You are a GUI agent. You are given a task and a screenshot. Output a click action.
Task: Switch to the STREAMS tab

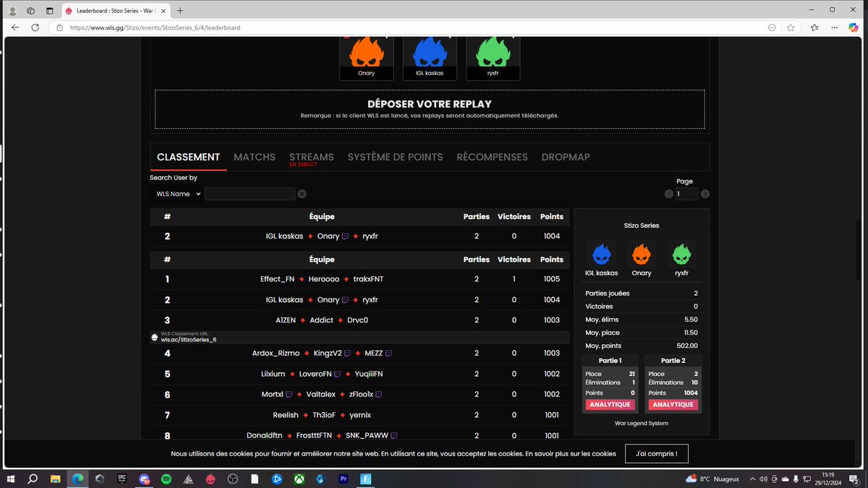click(312, 157)
